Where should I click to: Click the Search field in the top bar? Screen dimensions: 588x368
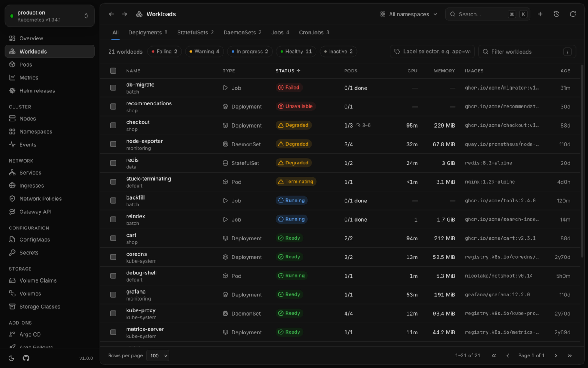pos(488,14)
